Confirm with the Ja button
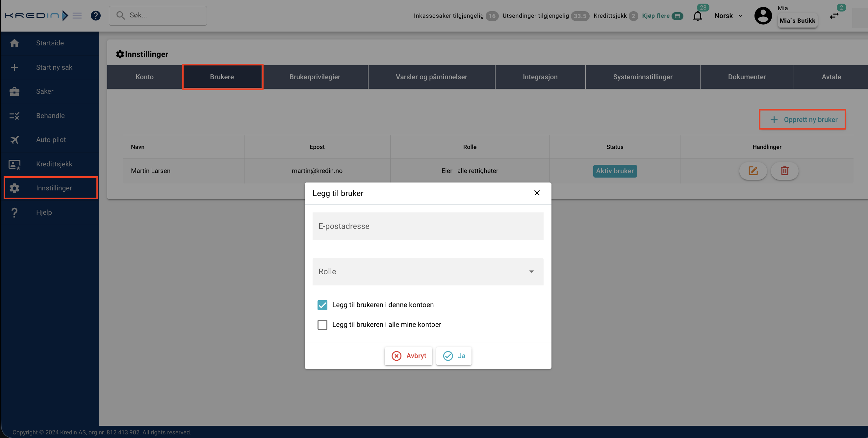868x438 pixels. [x=453, y=356]
